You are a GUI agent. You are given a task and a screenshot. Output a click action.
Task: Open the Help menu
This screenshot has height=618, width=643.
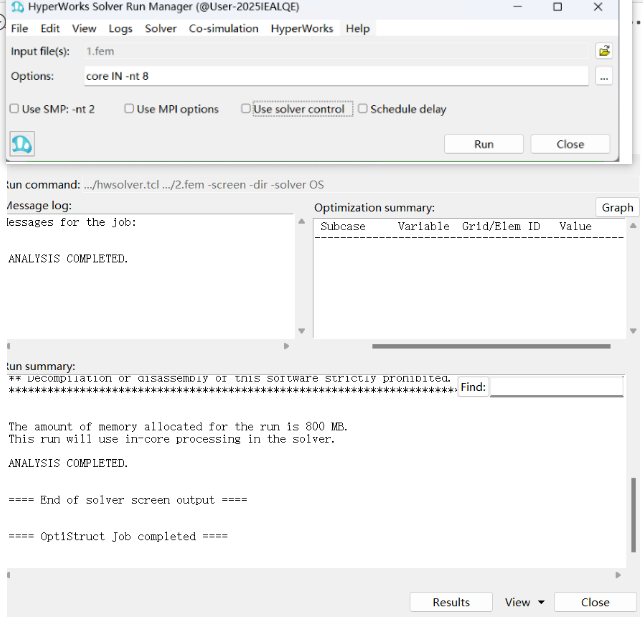coord(358,29)
